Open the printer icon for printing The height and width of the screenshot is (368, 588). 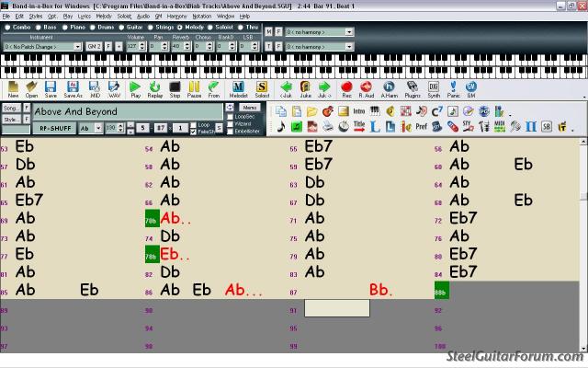pos(328,127)
